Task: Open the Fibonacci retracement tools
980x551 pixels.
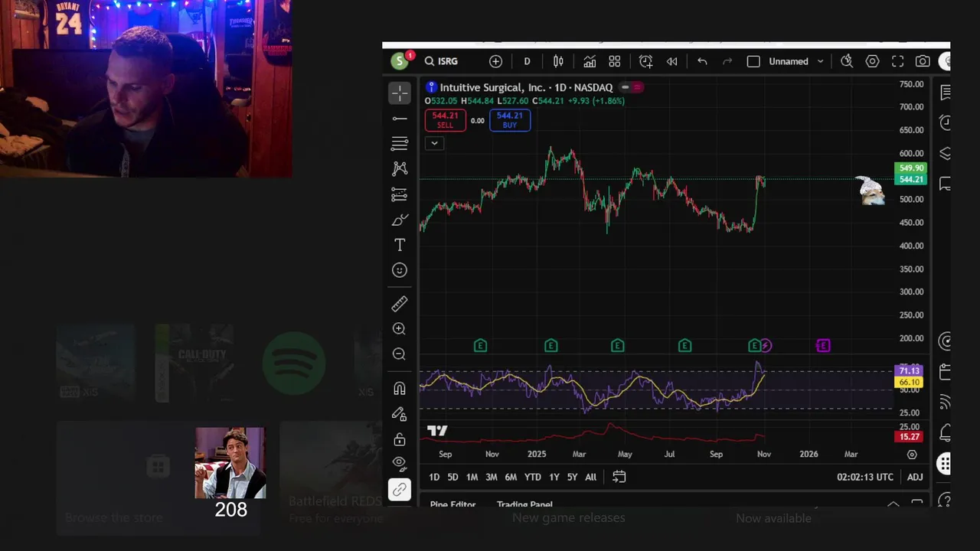Action: pyautogui.click(x=399, y=143)
